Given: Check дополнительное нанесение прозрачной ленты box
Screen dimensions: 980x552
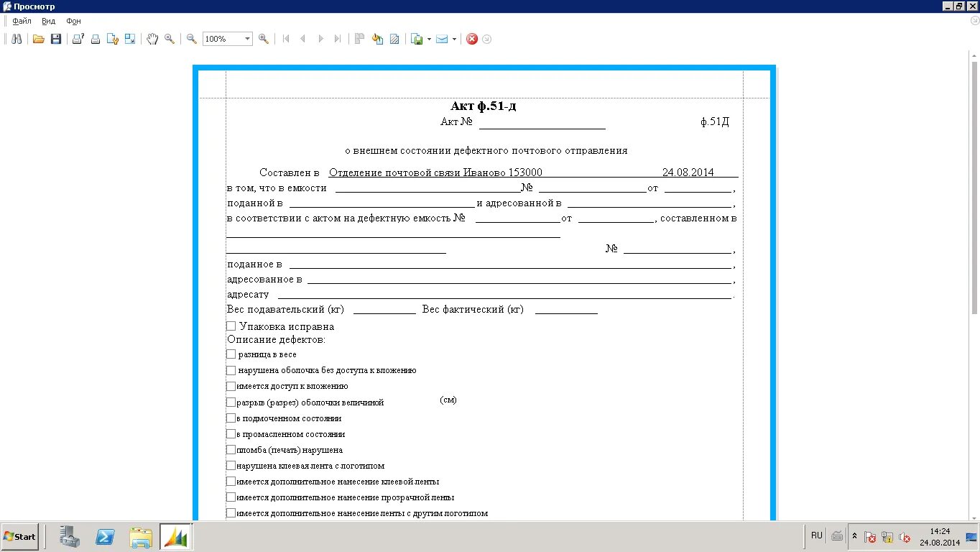Looking at the screenshot, I should (x=231, y=497).
